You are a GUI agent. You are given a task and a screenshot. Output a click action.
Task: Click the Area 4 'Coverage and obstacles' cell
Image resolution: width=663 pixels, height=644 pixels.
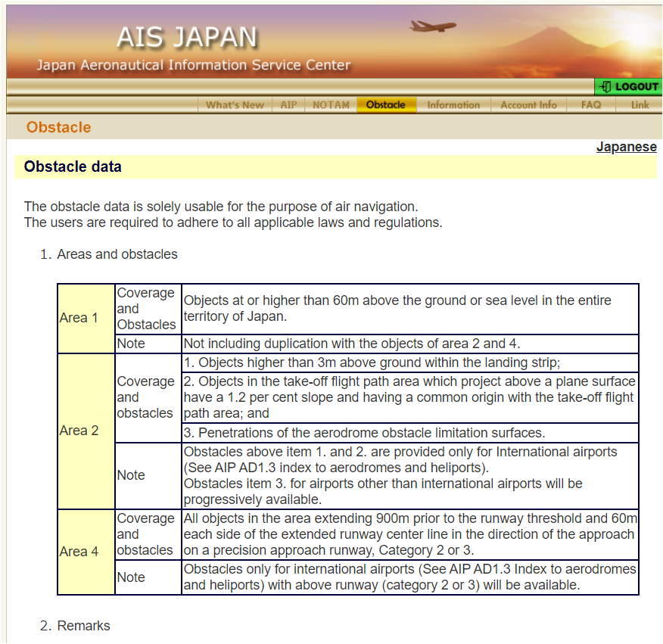point(148,534)
